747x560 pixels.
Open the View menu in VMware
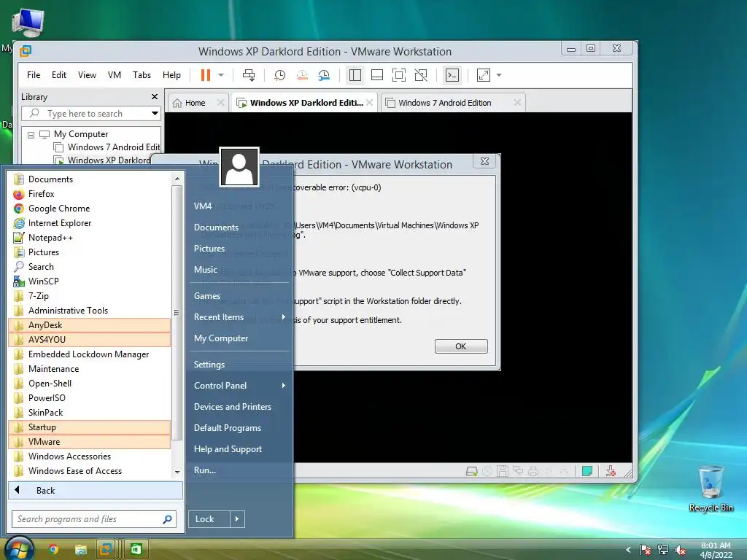[88, 75]
